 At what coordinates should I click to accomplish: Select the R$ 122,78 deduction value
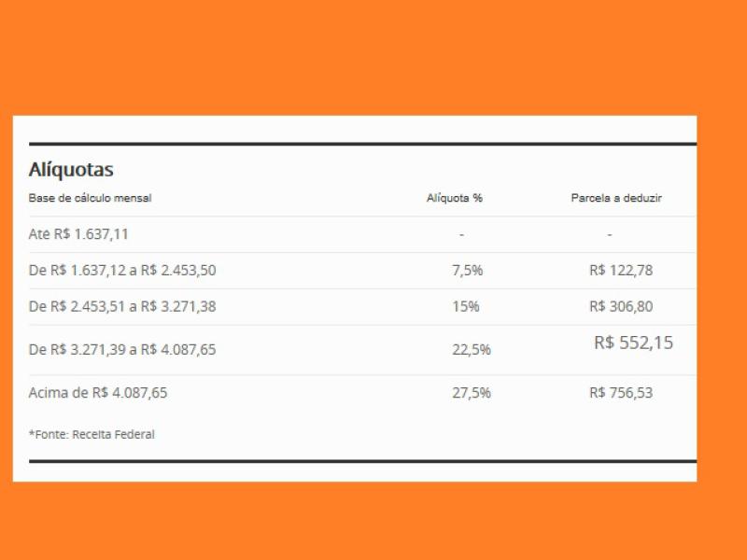[x=621, y=271]
